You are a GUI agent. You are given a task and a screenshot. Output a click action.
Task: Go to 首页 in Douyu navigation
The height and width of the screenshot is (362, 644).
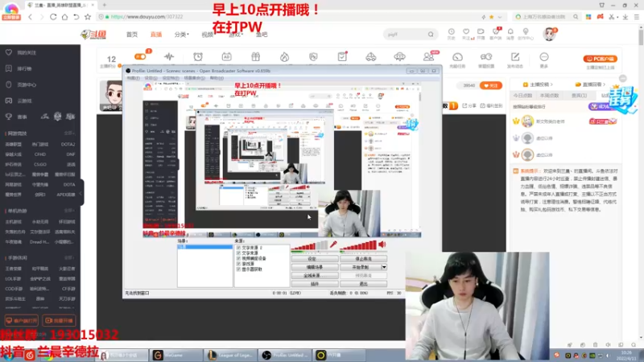pyautogui.click(x=132, y=35)
